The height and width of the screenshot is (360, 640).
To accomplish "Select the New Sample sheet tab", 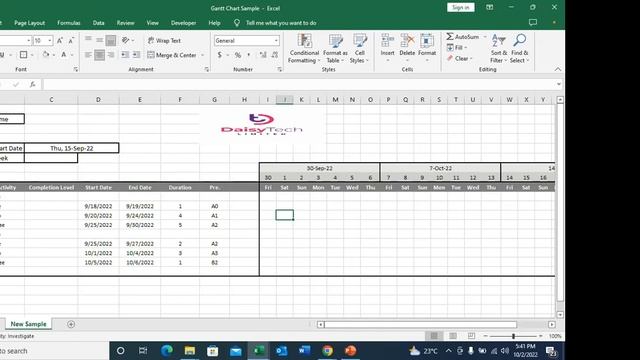I will coord(28,324).
